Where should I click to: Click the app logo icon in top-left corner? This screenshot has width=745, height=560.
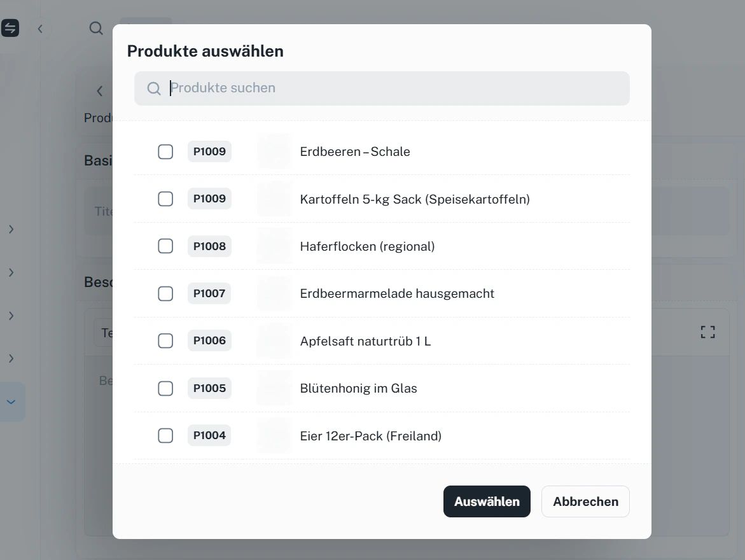pos(10,28)
